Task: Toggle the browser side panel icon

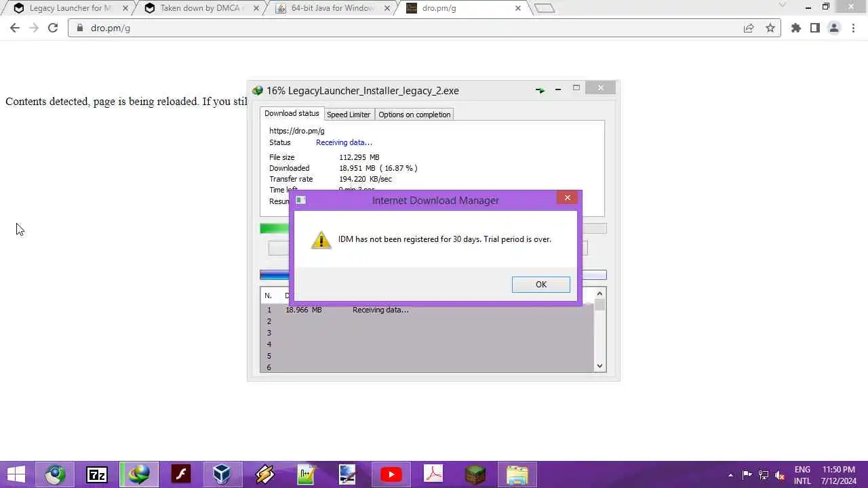Action: [815, 28]
